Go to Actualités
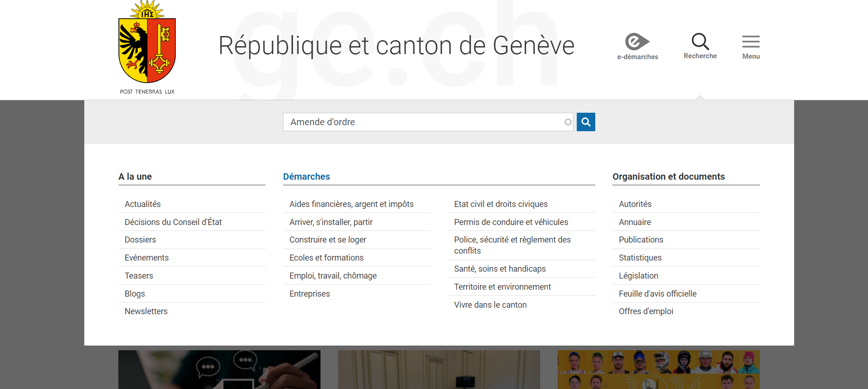 142,204
